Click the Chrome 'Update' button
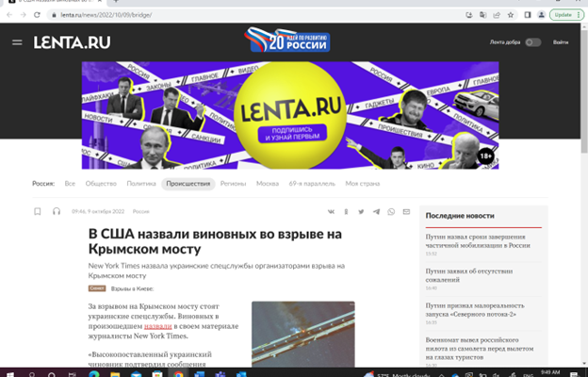This screenshot has width=588, height=377. point(563,15)
